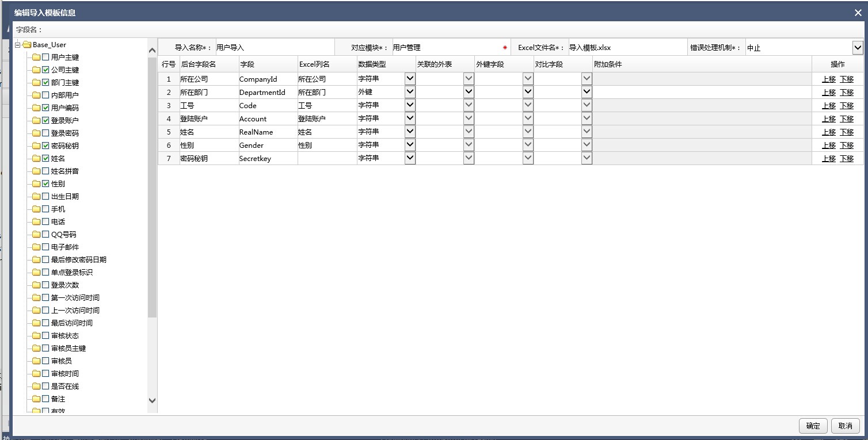The image size is (868, 440).
Task: Check the 姓名拼音 checkbox
Action: click(x=45, y=171)
